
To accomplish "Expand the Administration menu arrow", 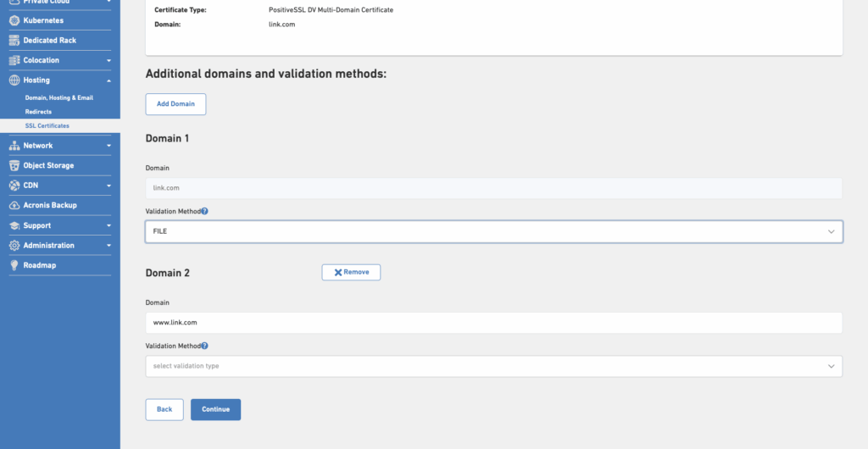I will tap(108, 246).
